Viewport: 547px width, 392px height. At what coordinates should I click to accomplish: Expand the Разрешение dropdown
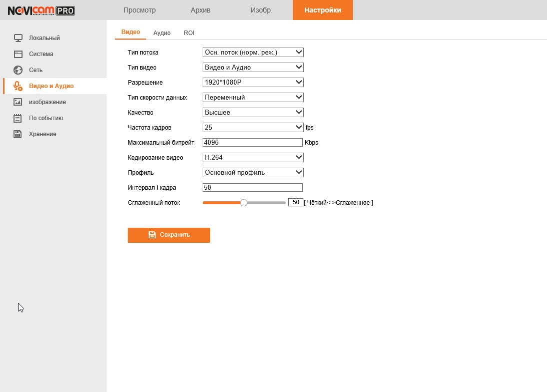tap(253, 83)
